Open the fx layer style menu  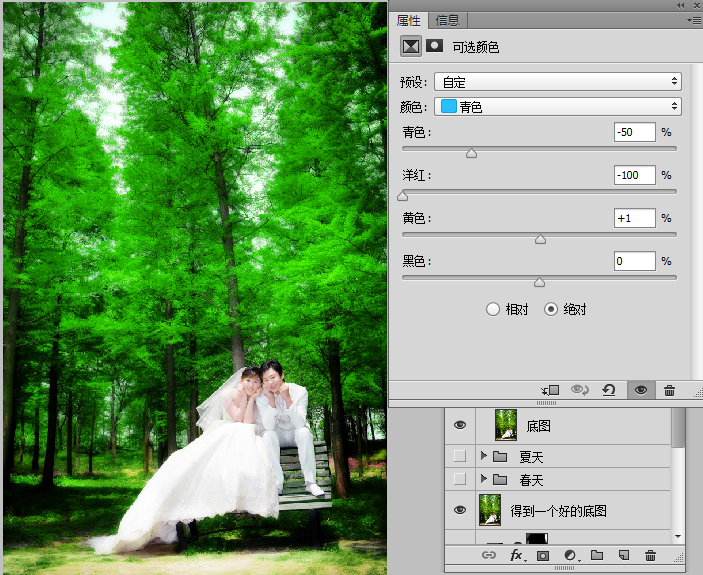point(516,556)
